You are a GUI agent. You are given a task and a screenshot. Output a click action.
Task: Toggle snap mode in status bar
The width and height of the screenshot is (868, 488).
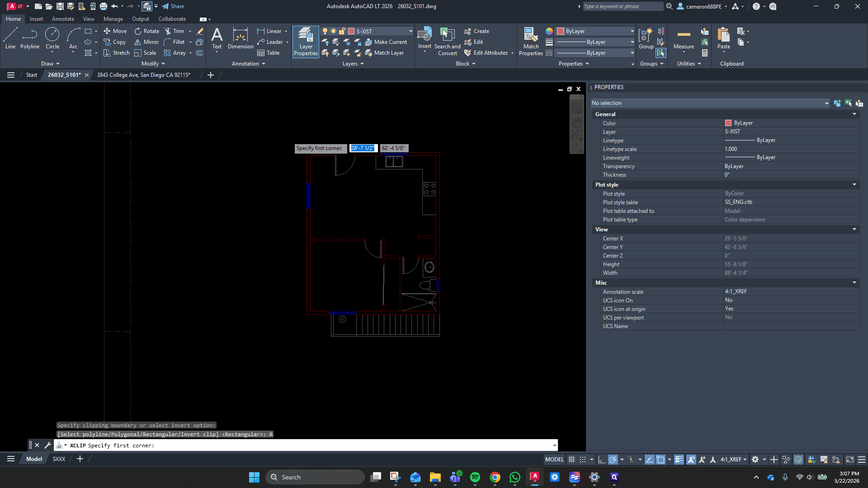pyautogui.click(x=583, y=460)
